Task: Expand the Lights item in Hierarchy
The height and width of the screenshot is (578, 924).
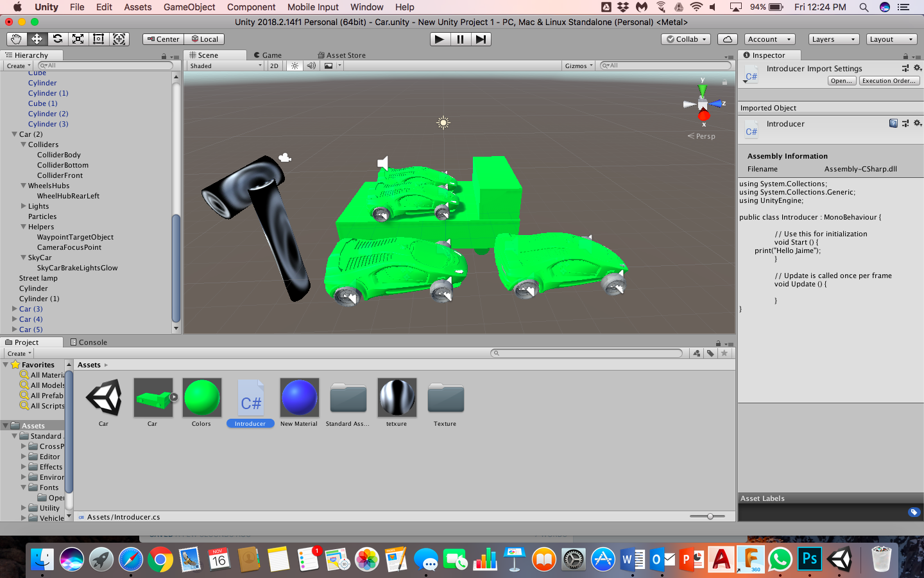Action: (x=24, y=206)
